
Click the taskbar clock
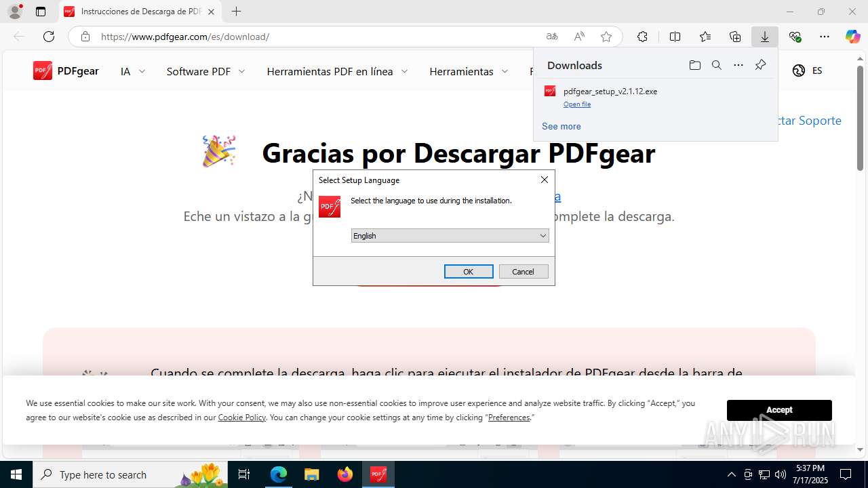[810, 474]
